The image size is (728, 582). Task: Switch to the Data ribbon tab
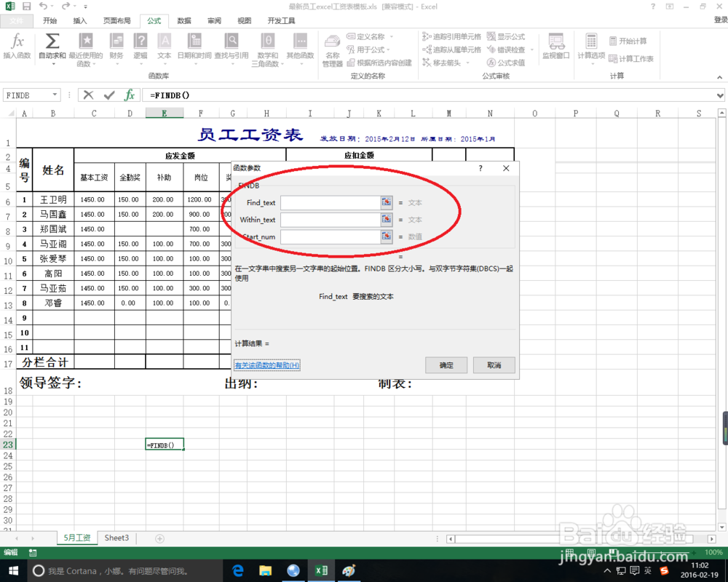pyautogui.click(x=185, y=21)
